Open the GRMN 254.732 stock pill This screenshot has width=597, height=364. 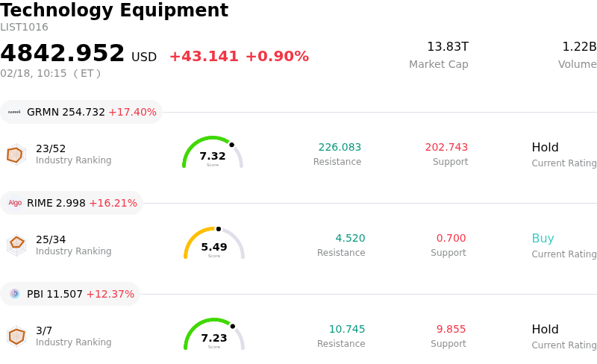[82, 112]
